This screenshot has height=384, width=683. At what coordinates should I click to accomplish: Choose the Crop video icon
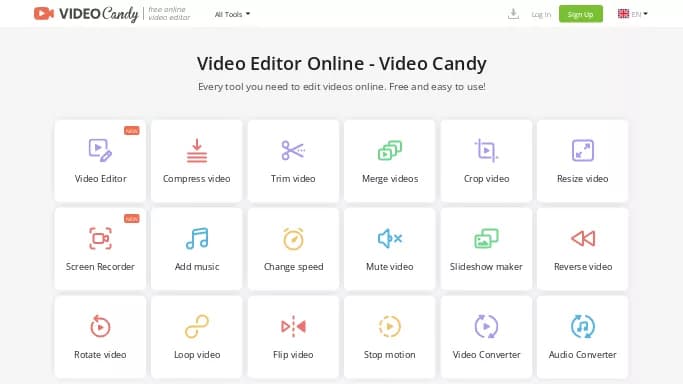pos(486,150)
